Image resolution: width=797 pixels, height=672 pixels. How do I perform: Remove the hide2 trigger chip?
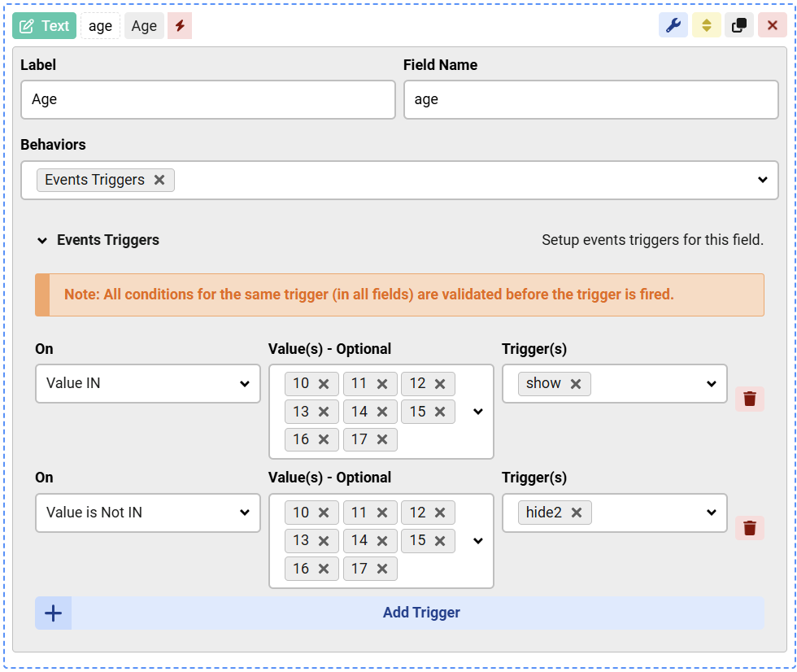[x=577, y=513]
